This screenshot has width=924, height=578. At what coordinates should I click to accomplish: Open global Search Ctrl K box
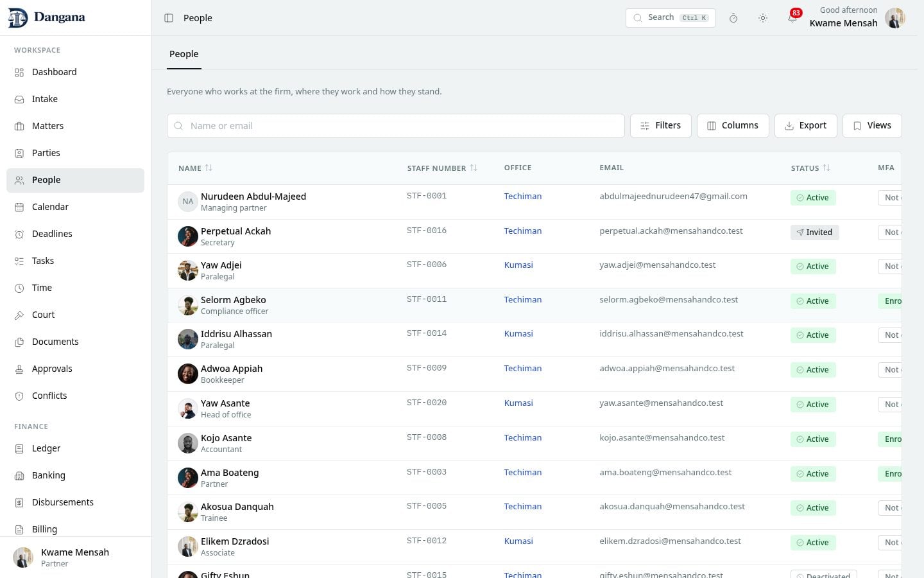tap(671, 18)
